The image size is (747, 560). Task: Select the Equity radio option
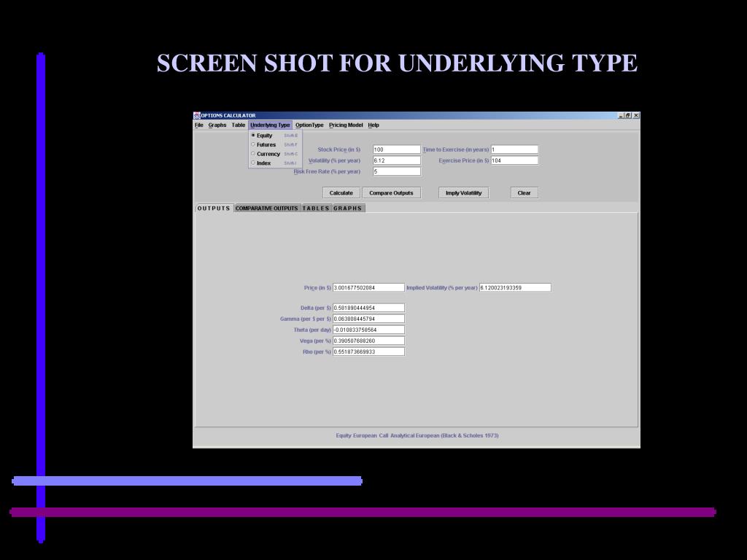[x=264, y=136]
